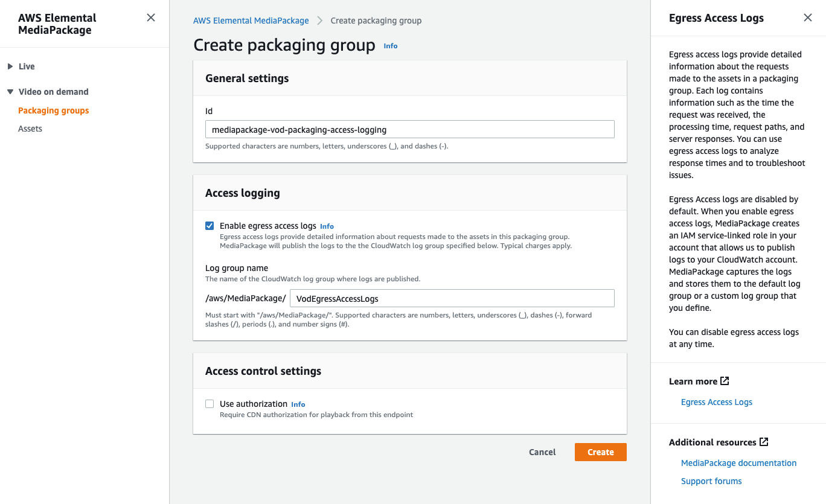Click external link icon beside Additional resources
The image size is (826, 504).
(x=764, y=442)
